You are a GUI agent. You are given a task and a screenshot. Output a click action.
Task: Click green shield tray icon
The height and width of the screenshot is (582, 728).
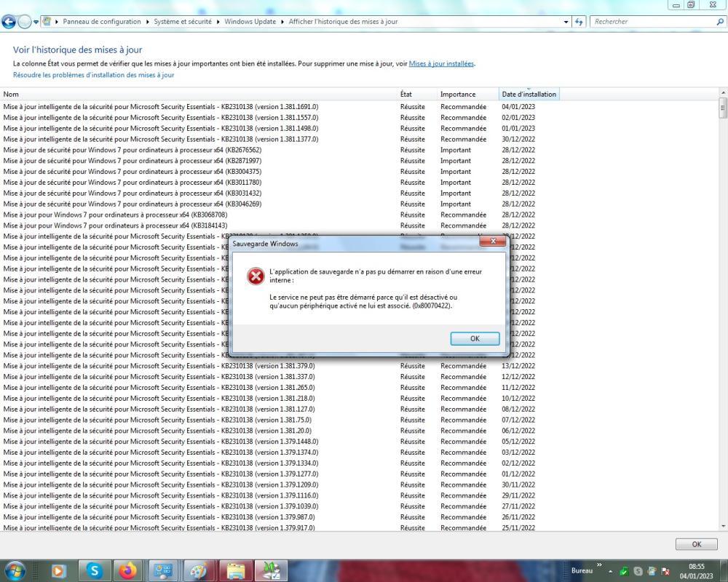coord(624,571)
